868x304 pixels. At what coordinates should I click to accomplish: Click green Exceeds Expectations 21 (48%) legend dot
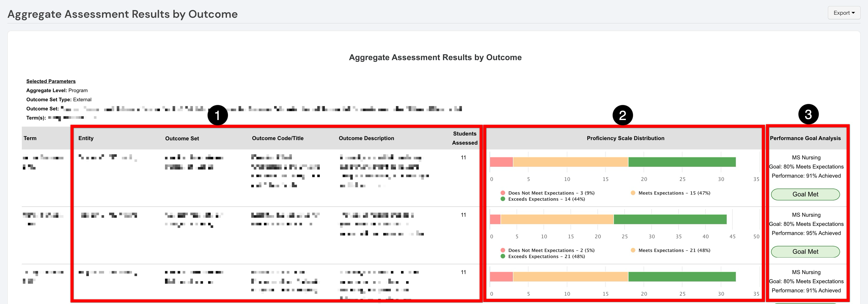pos(503,257)
